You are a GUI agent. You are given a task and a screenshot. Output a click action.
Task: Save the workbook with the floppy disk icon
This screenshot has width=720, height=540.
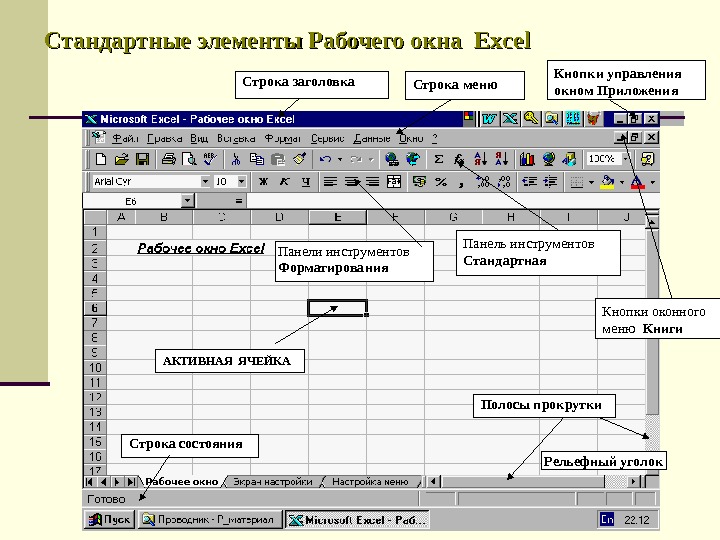pyautogui.click(x=142, y=159)
